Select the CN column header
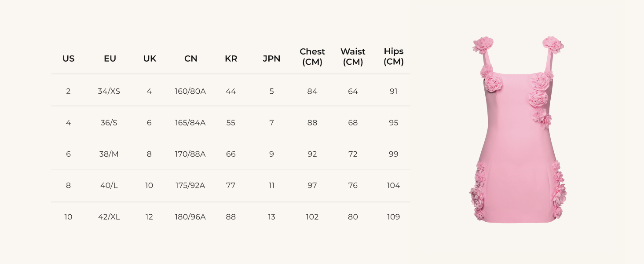Viewport: 644px width, 264px height. click(190, 59)
